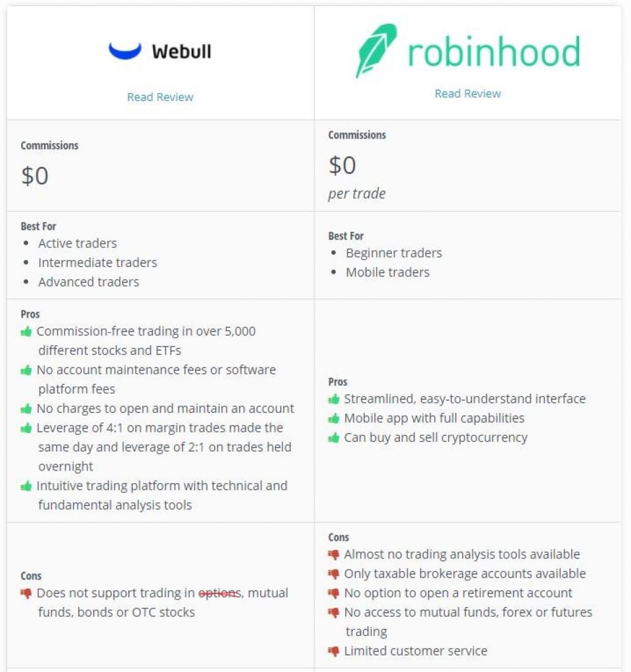The image size is (631, 672).
Task: Click Robinhood's per trade commission text
Action: tap(357, 194)
